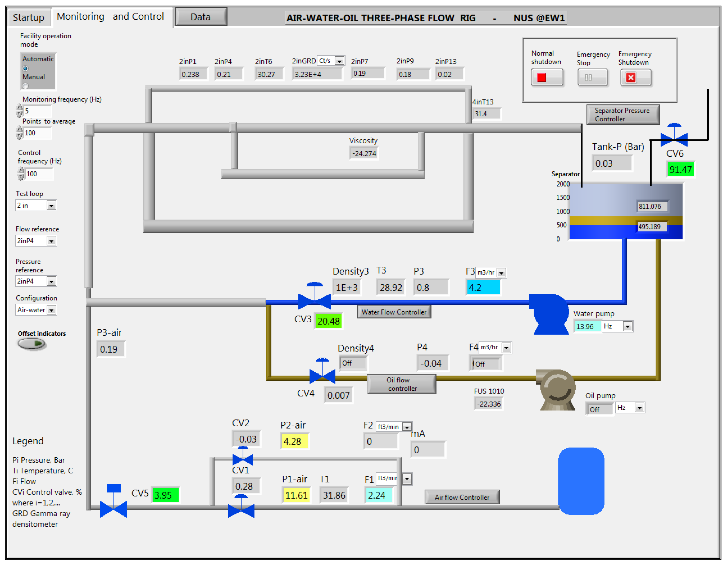Click the CV6 separator valve icon

coord(674,137)
